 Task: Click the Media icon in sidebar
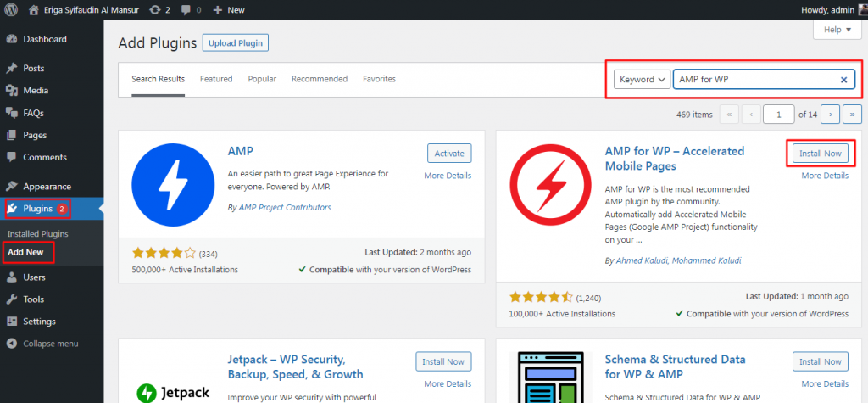(12, 91)
